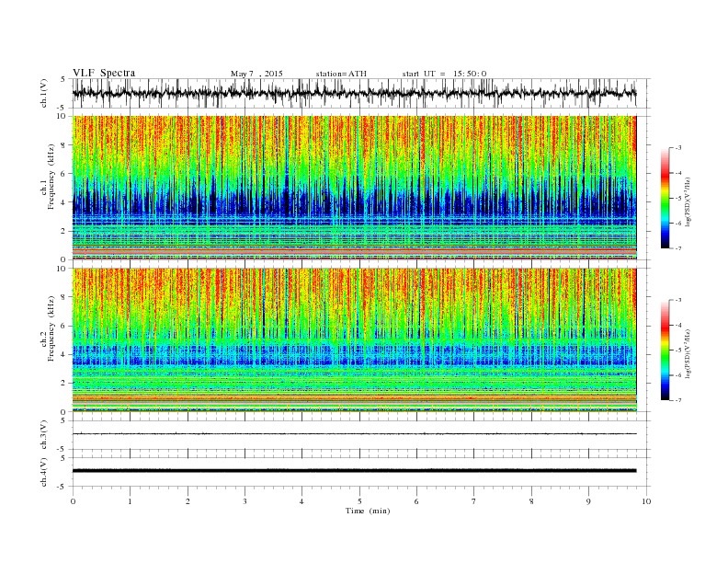Click time axis tick label '7'
The image size is (728, 563).
(x=473, y=501)
